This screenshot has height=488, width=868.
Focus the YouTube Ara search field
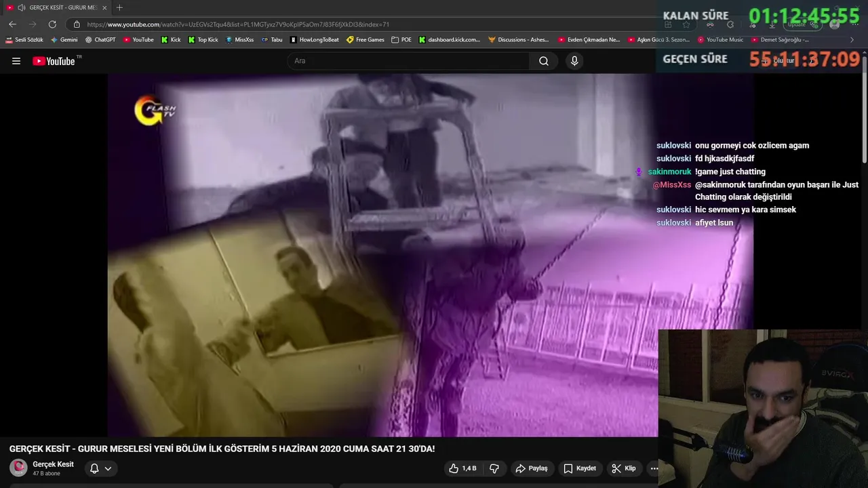pos(409,61)
